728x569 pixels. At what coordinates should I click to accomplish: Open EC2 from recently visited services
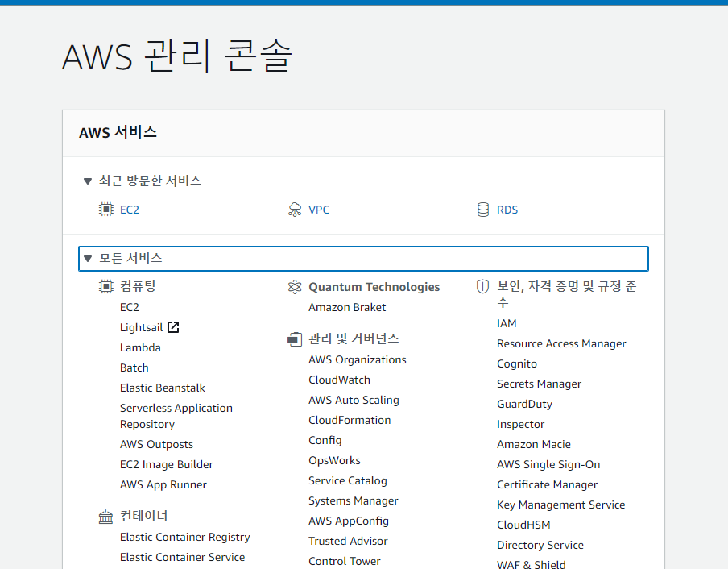(x=130, y=210)
